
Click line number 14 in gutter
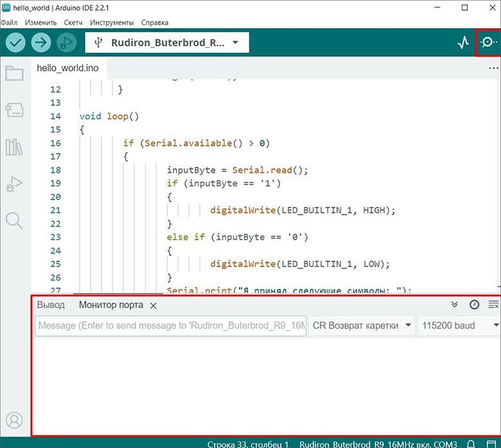(x=55, y=116)
